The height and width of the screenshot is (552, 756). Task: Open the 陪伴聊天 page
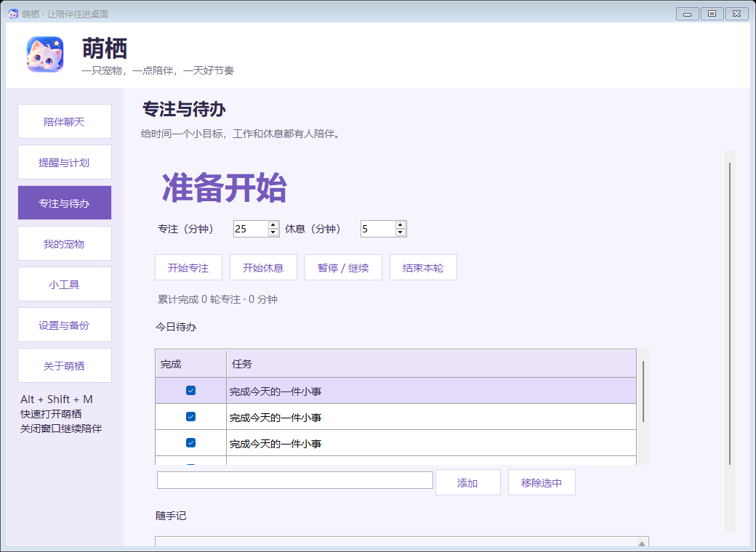(65, 121)
